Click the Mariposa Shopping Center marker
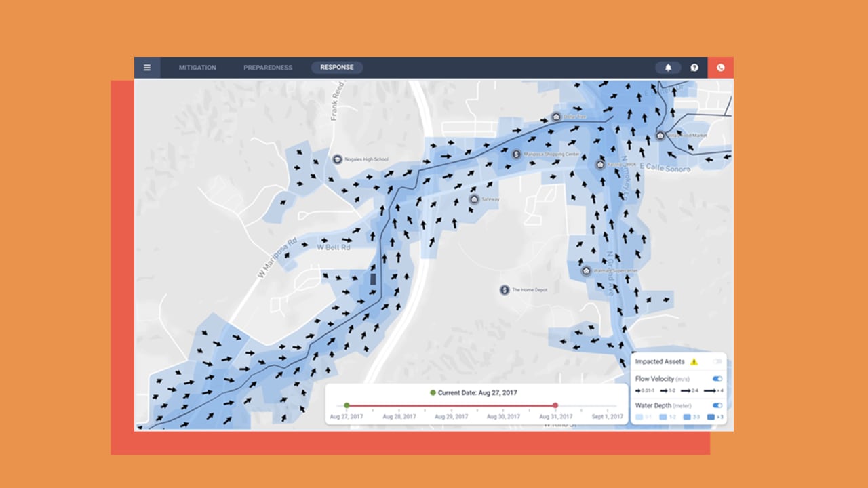868x488 pixels. 514,155
